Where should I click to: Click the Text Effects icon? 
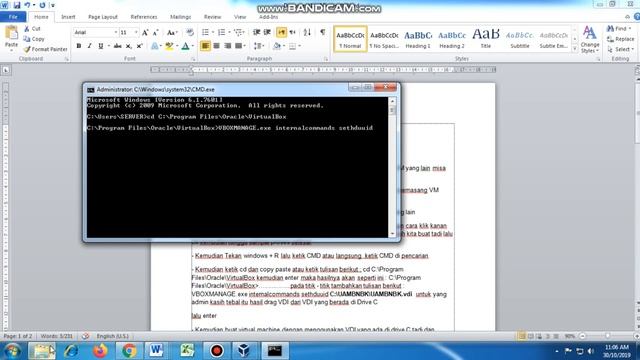[x=155, y=46]
